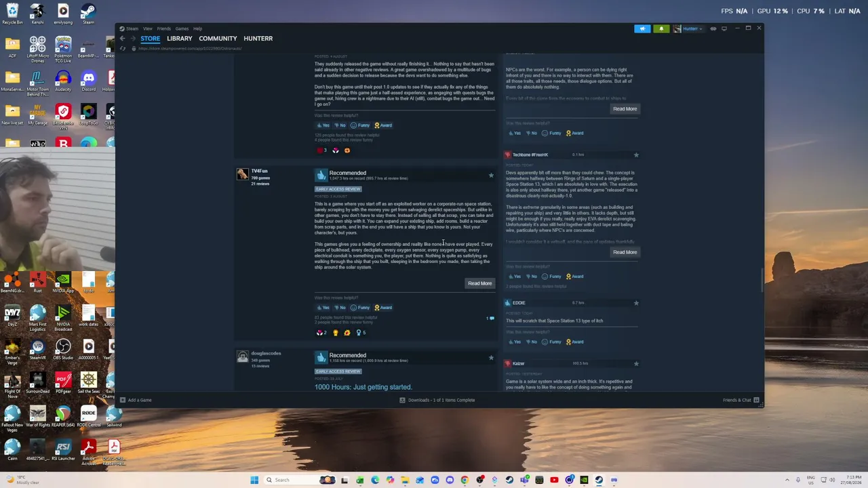Open the comments icon on TV4Fun's review
The image size is (868, 488).
(x=490, y=318)
